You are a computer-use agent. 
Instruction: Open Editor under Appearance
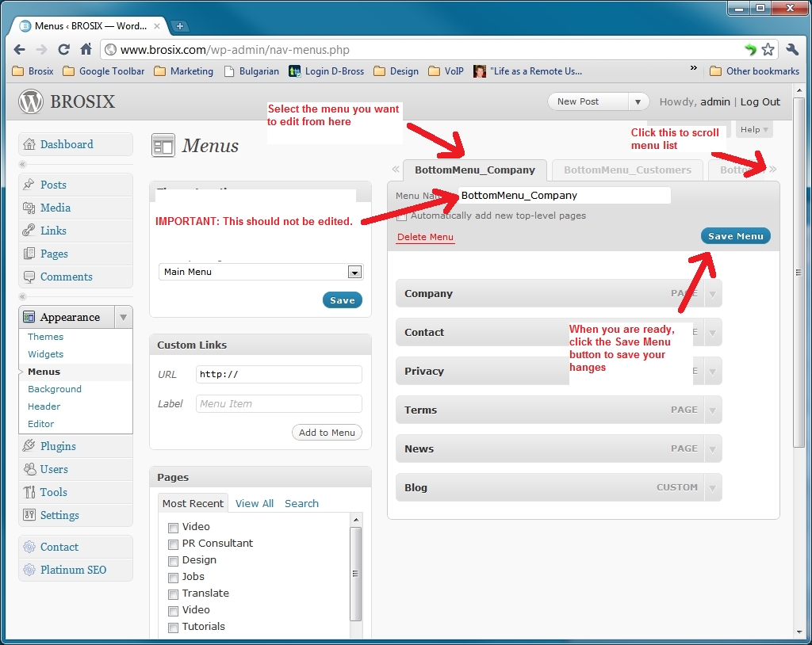[41, 424]
